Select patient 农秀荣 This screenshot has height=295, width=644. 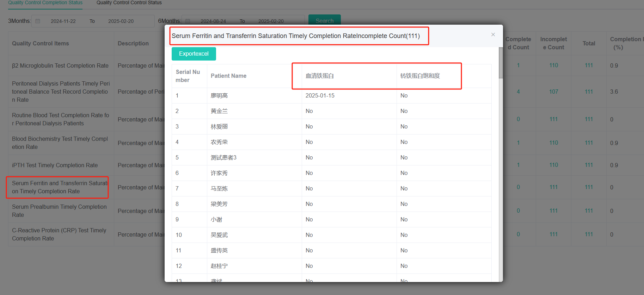pyautogui.click(x=219, y=142)
